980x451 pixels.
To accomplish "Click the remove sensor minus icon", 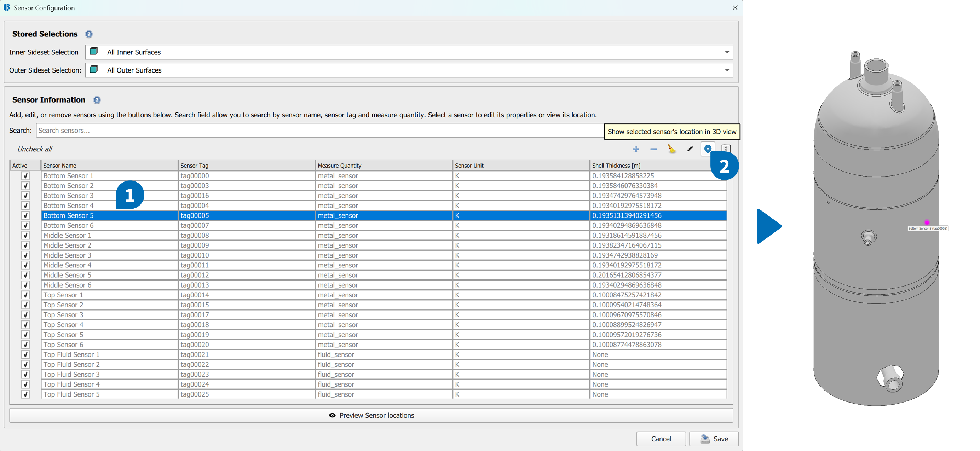I will pos(653,149).
